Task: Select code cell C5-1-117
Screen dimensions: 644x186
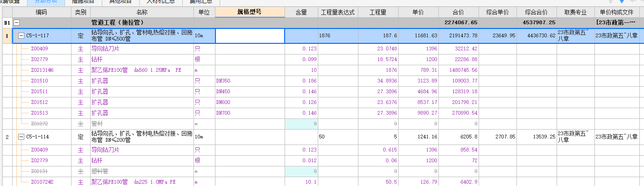Action: point(38,35)
